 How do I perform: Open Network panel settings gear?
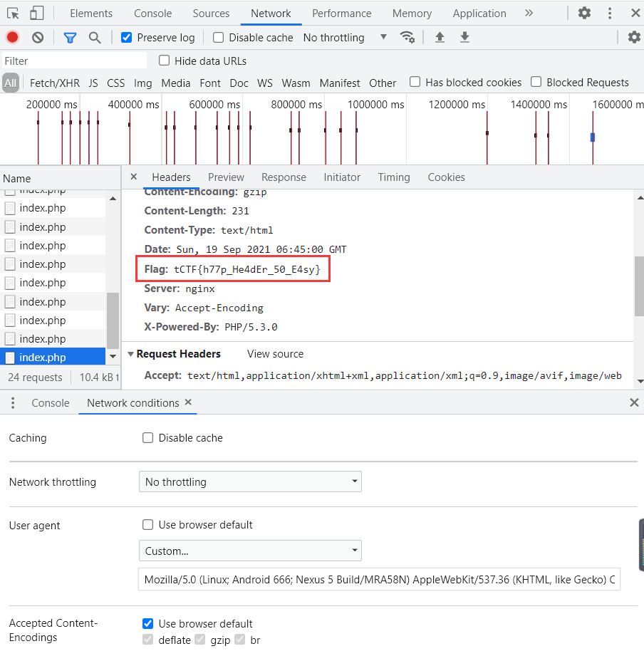coord(634,37)
